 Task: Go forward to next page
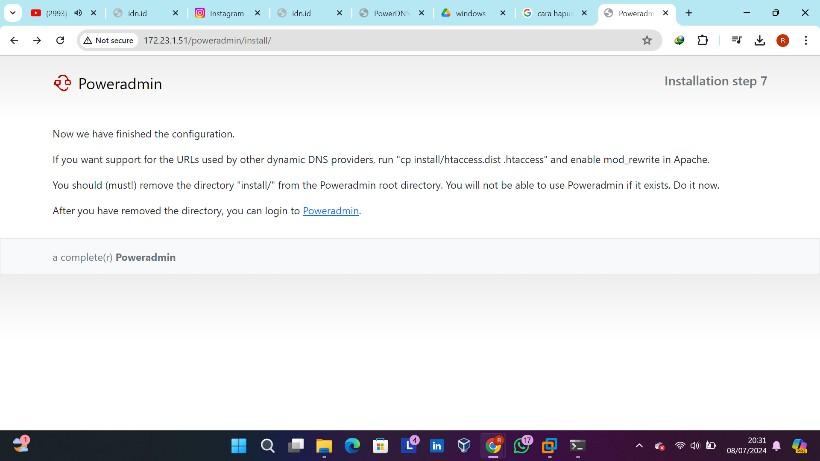pyautogui.click(x=37, y=40)
